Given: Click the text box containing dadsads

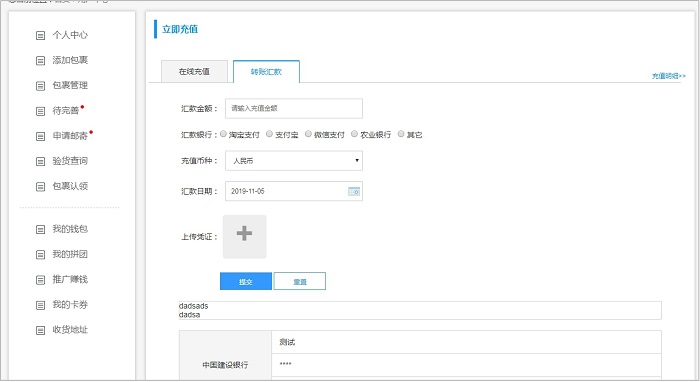Looking at the screenshot, I should 420,310.
